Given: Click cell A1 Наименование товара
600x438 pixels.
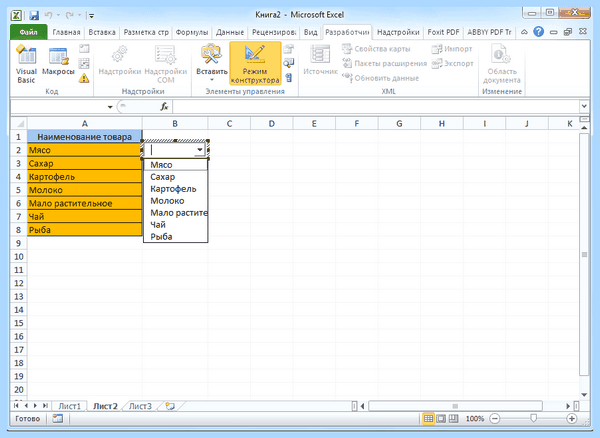Looking at the screenshot, I should pyautogui.click(x=85, y=137).
